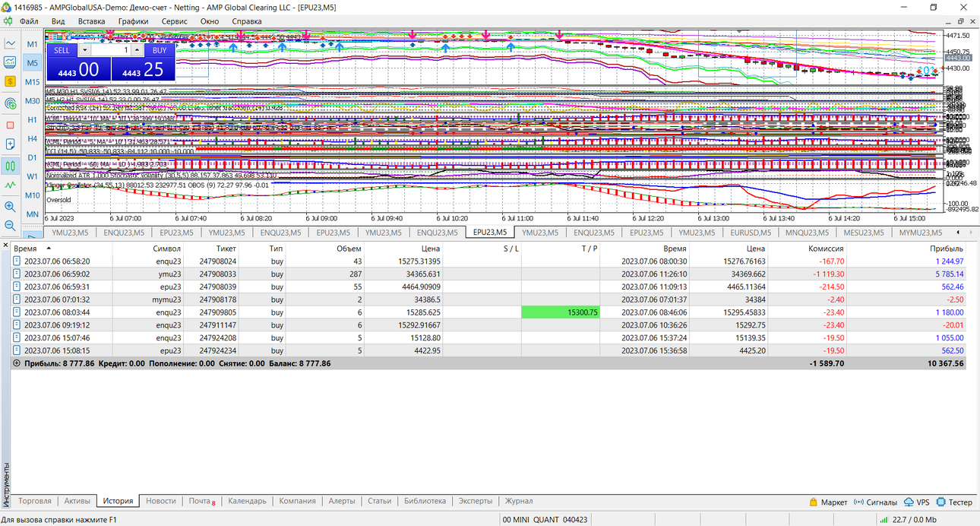
Task: Open Сигналы signals icon
Action: [859, 502]
